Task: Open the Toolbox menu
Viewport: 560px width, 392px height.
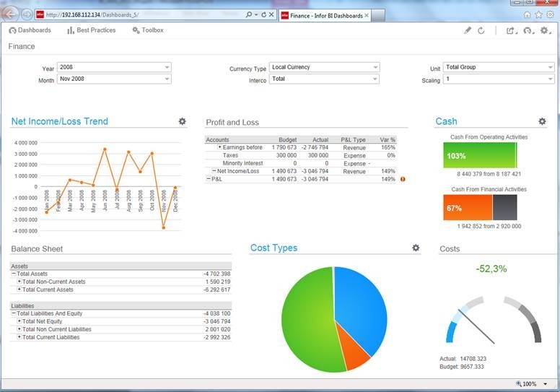Action: pos(148,30)
